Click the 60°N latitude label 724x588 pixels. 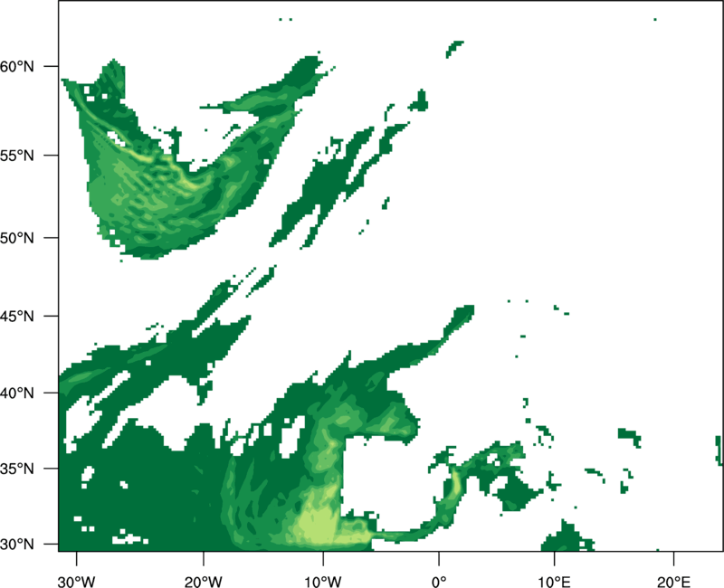coord(17,66)
